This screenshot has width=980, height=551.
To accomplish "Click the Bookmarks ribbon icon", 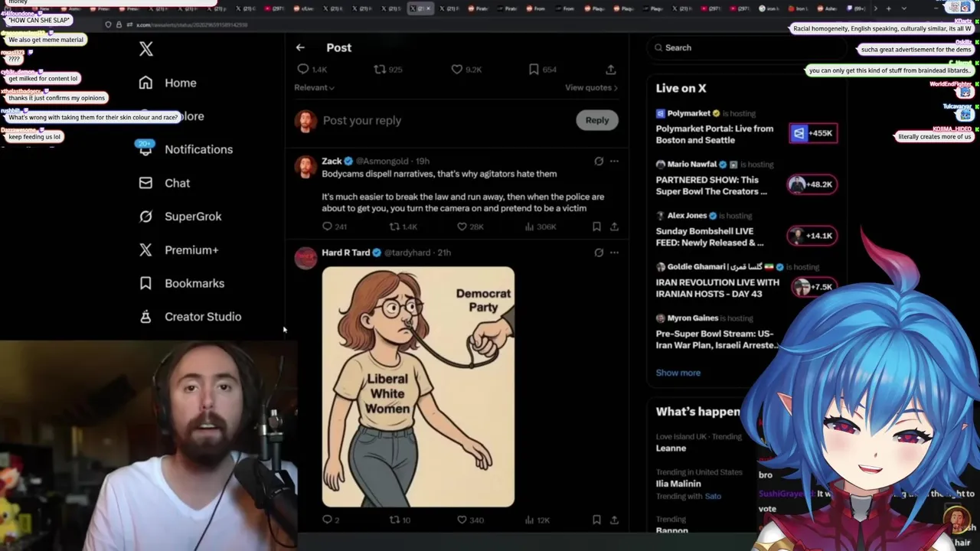I will [x=145, y=283].
